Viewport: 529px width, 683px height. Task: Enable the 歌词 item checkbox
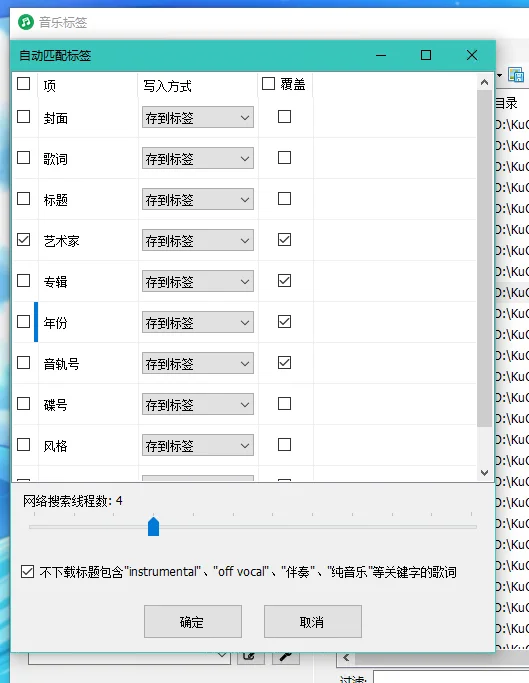[x=24, y=158]
